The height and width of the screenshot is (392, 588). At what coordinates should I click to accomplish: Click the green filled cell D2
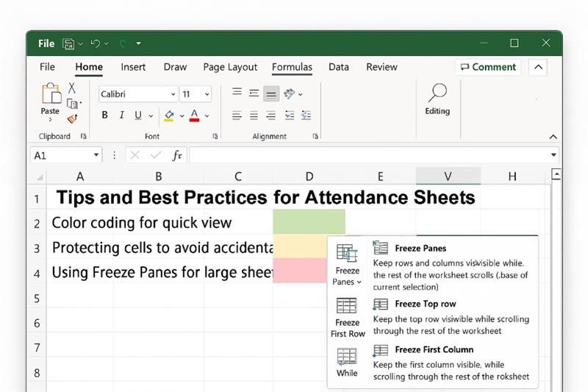[x=309, y=222]
